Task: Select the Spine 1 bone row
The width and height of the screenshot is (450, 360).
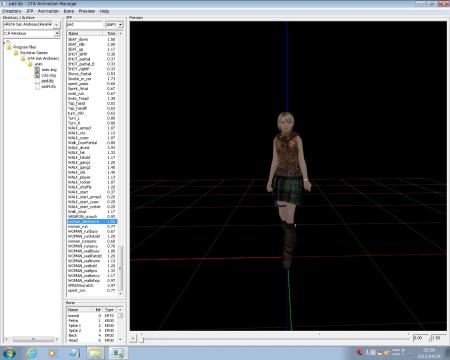Action: (x=92, y=326)
